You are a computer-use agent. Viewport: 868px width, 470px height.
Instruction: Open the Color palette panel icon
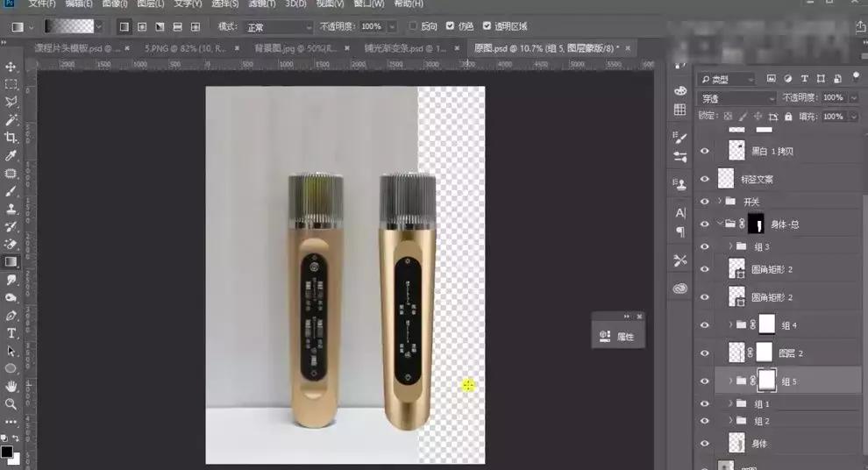click(x=680, y=91)
